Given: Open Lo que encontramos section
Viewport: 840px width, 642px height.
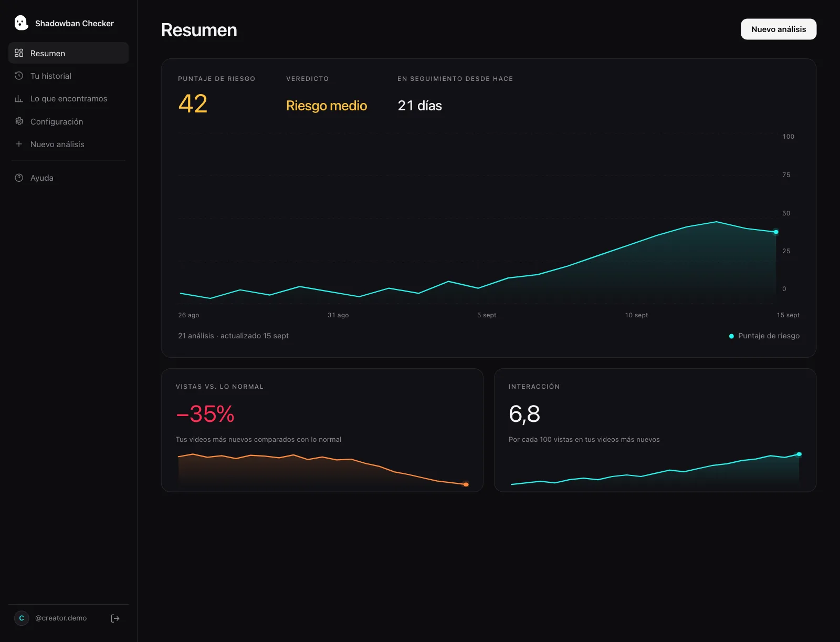Looking at the screenshot, I should (68, 98).
